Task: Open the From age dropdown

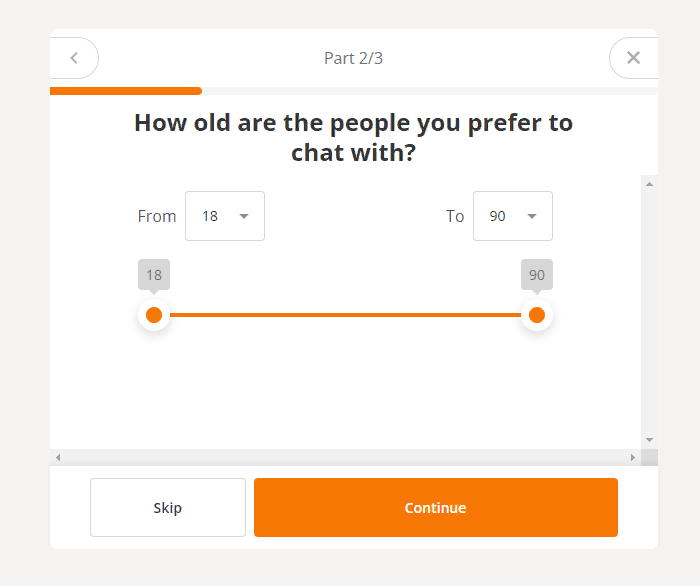Action: point(225,216)
